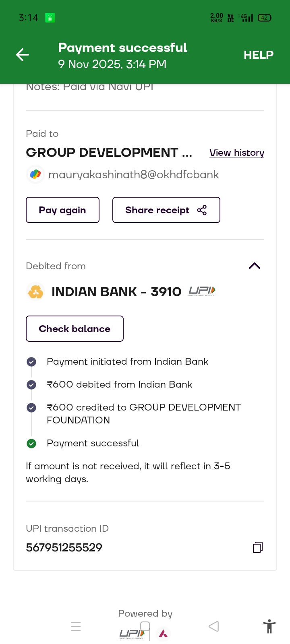Open HELP from the header
290x644 pixels.
point(258,55)
